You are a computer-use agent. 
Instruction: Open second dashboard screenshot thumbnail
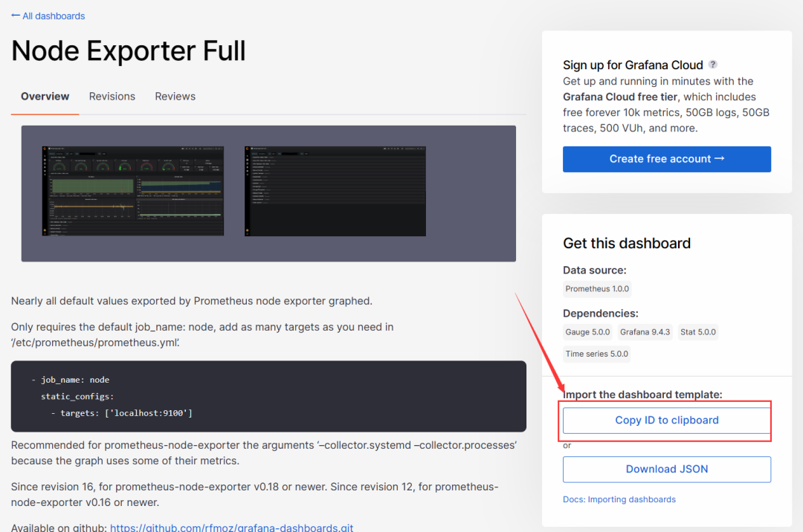335,191
